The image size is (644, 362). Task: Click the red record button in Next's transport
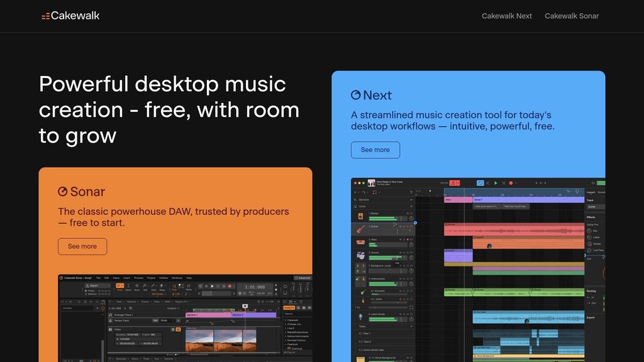pos(511,183)
